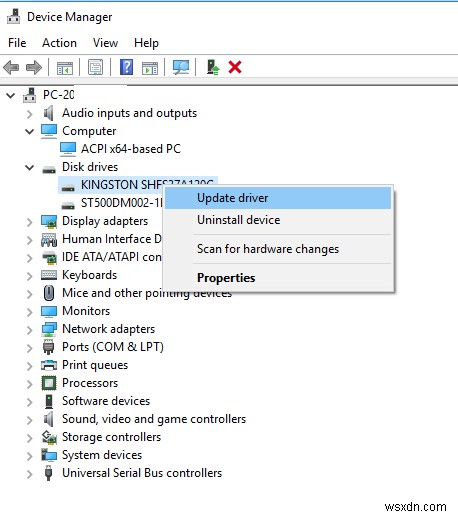
Task: Click the Audio inputs and outputs speaker icon
Action: point(49,113)
